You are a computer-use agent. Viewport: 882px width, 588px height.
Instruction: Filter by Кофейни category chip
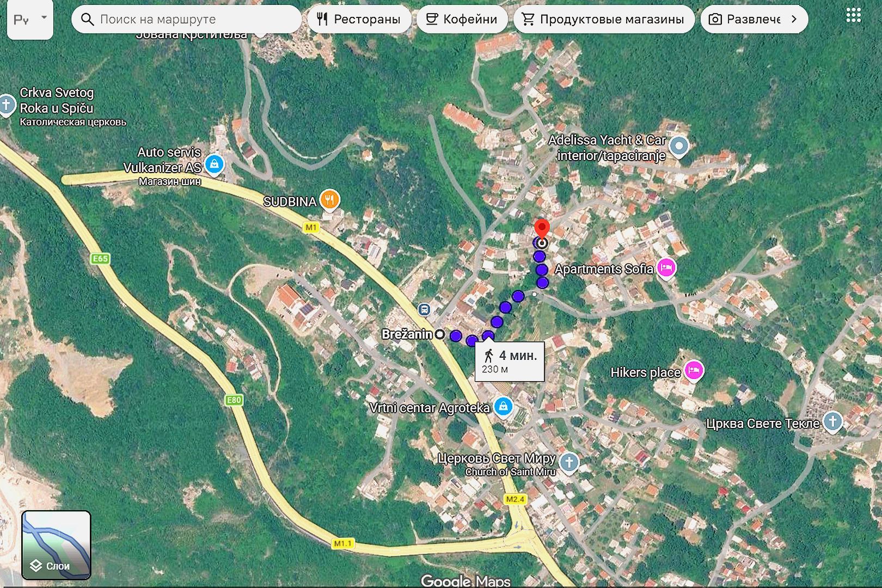pyautogui.click(x=462, y=19)
